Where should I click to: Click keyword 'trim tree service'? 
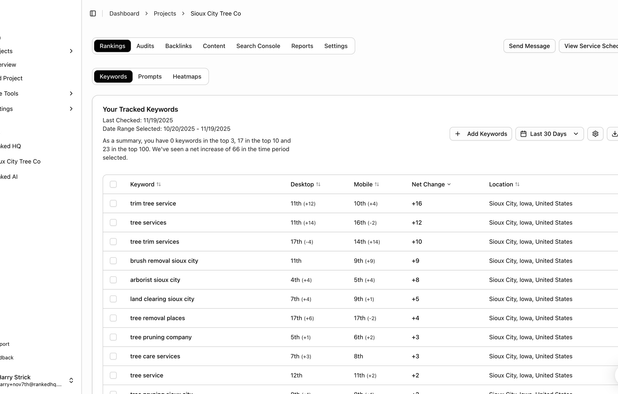(x=153, y=203)
